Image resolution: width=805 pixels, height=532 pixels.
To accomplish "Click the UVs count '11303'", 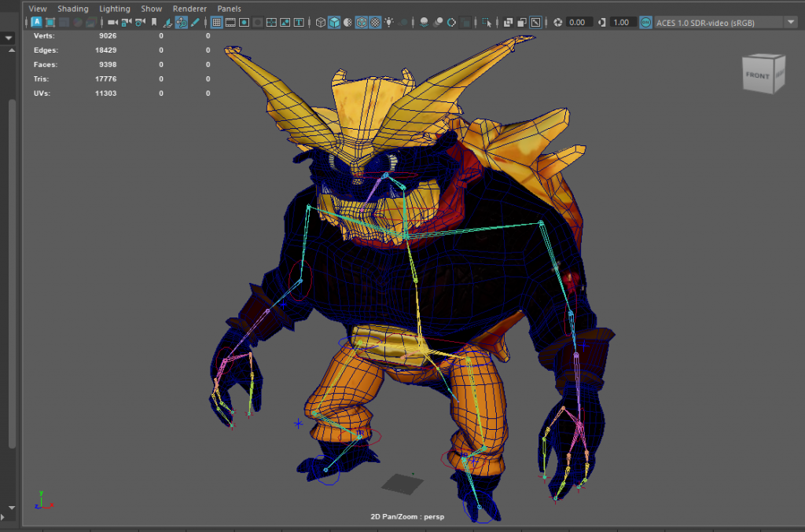I will tap(106, 94).
